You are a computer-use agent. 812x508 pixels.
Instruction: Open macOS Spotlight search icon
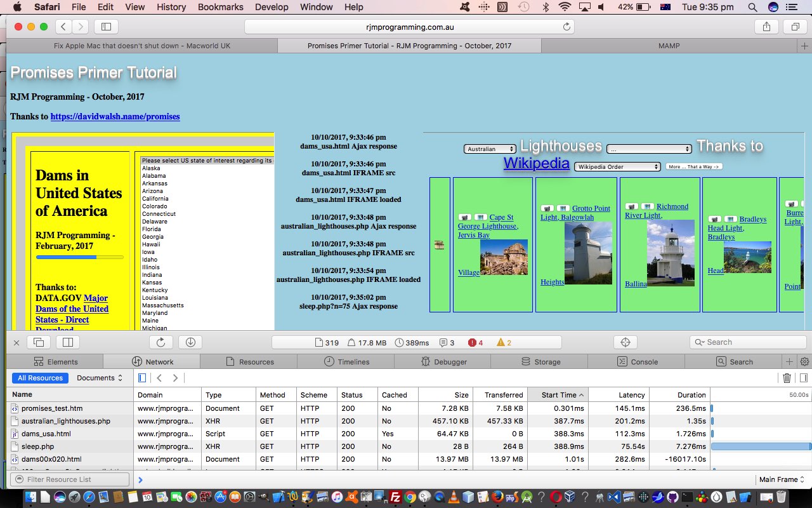752,7
